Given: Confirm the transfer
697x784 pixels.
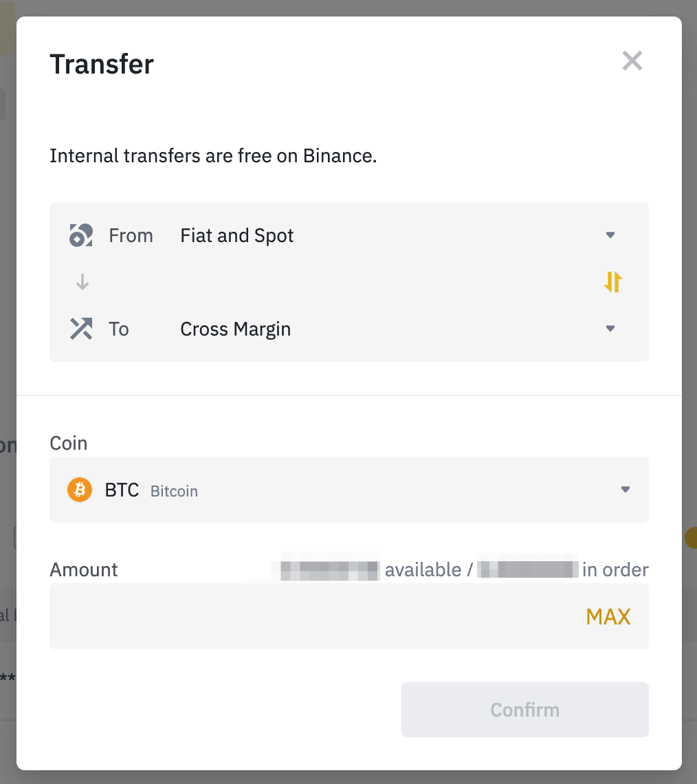Looking at the screenshot, I should 524,710.
